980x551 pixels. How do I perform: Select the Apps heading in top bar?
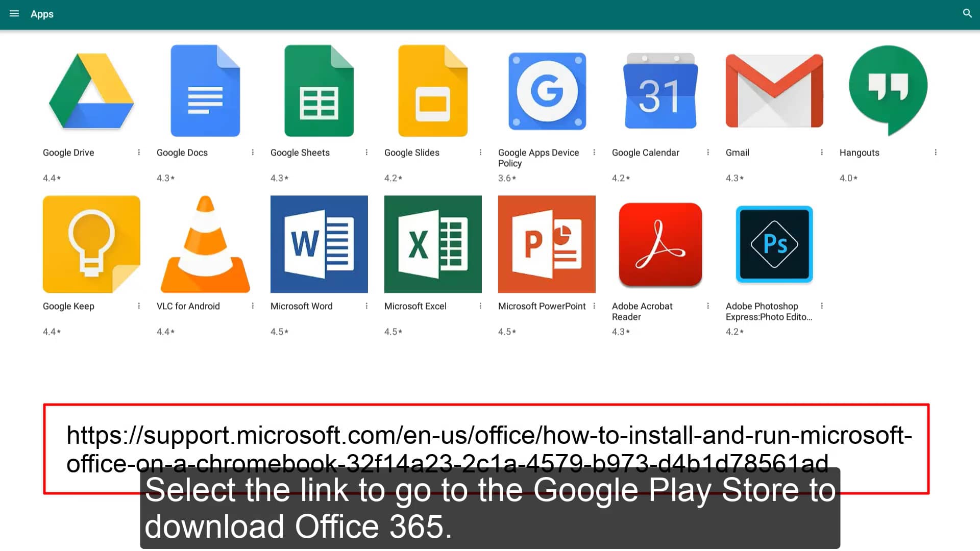[42, 14]
